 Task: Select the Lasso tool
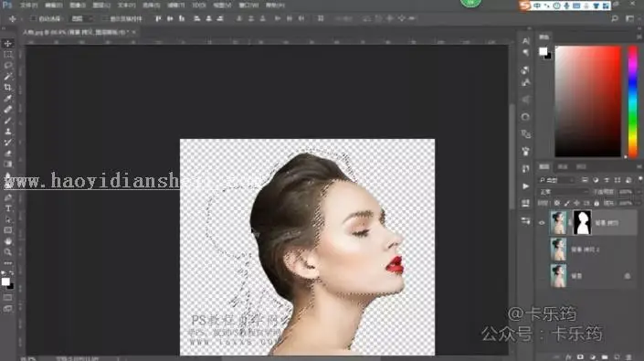[8, 65]
